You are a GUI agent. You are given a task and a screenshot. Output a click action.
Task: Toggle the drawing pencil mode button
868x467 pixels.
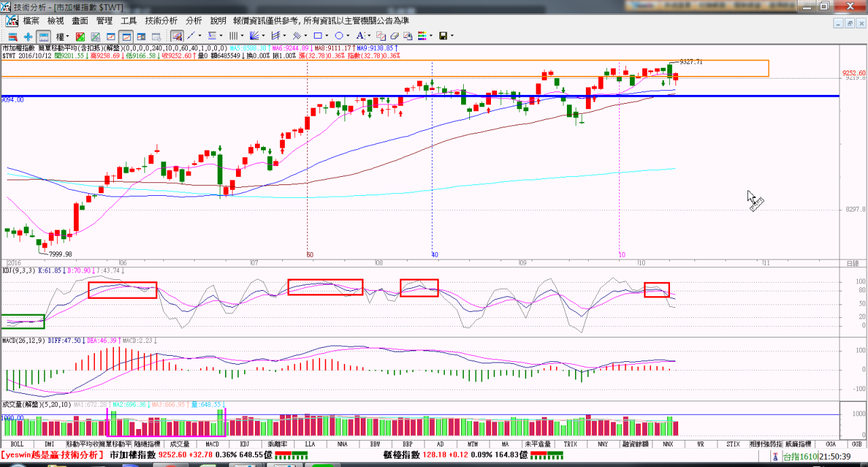pyautogui.click(x=177, y=36)
